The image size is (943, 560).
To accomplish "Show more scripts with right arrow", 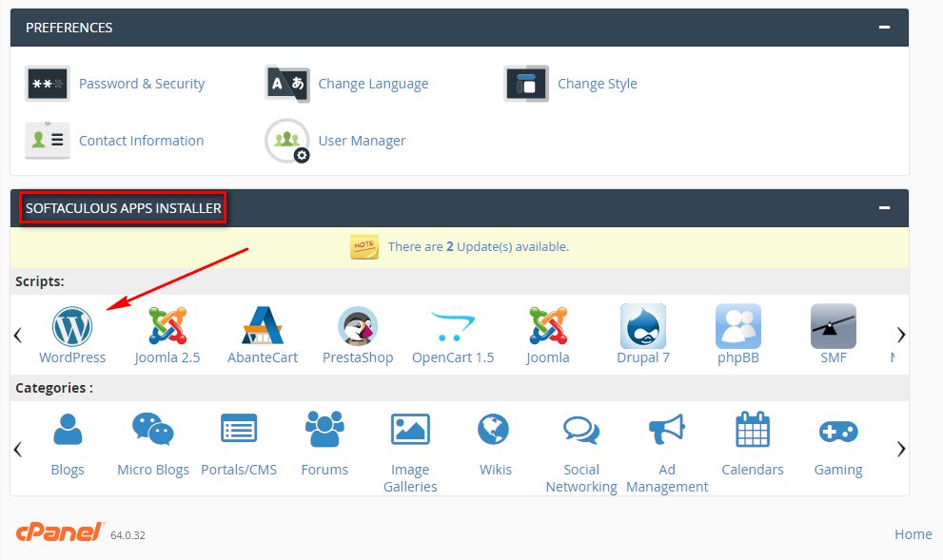I will (901, 335).
